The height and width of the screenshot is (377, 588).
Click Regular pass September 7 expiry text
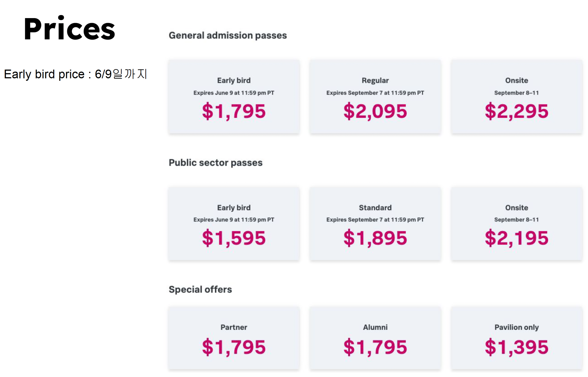pos(375,93)
